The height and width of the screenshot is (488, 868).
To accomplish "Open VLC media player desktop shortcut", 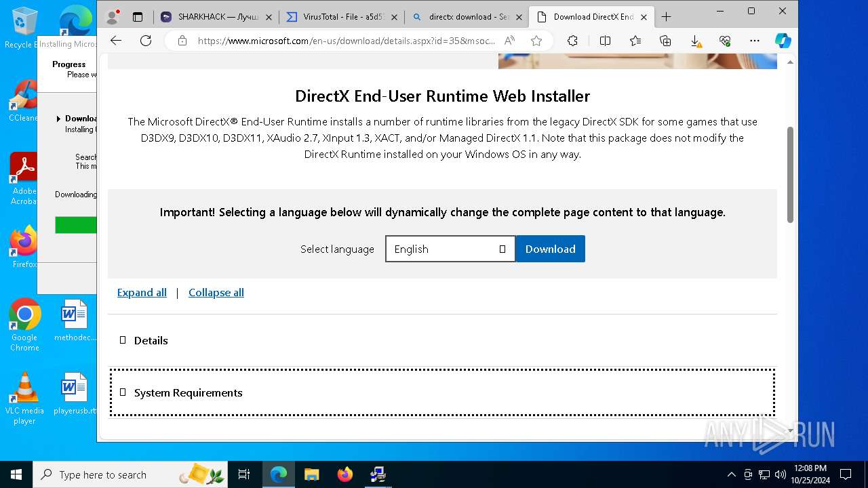I will (24, 399).
